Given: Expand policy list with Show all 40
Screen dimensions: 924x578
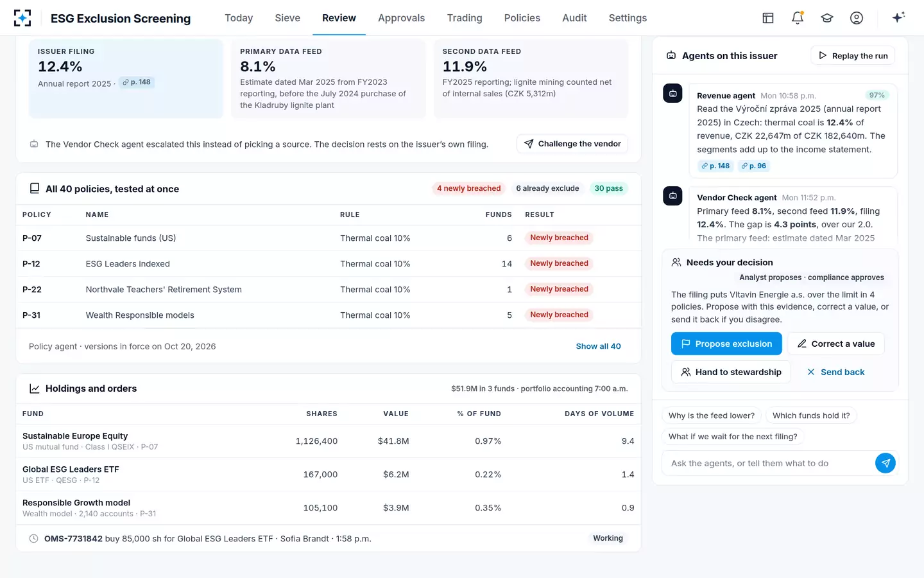Looking at the screenshot, I should pyautogui.click(x=598, y=346).
